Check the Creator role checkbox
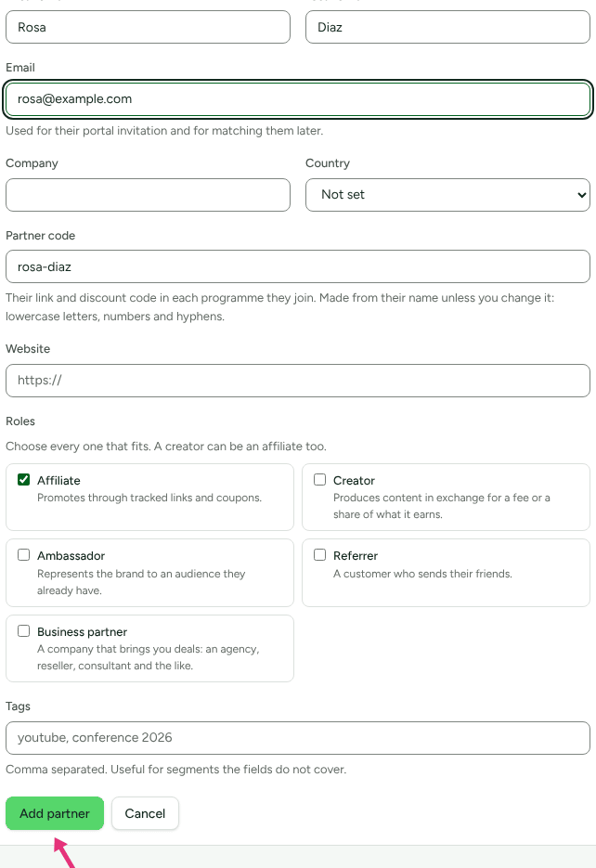The image size is (596, 868). (x=320, y=479)
